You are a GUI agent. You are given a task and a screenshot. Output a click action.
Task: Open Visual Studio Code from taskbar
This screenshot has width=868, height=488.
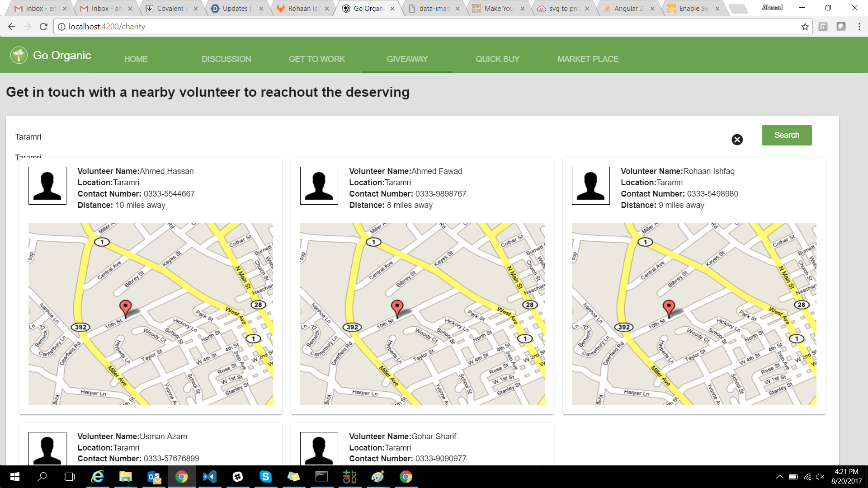[210, 477]
